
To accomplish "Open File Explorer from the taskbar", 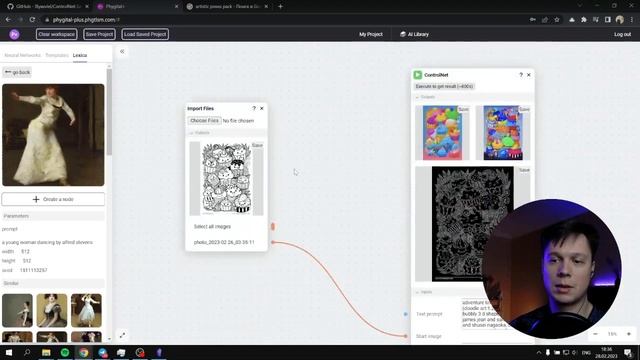I will (x=46, y=353).
